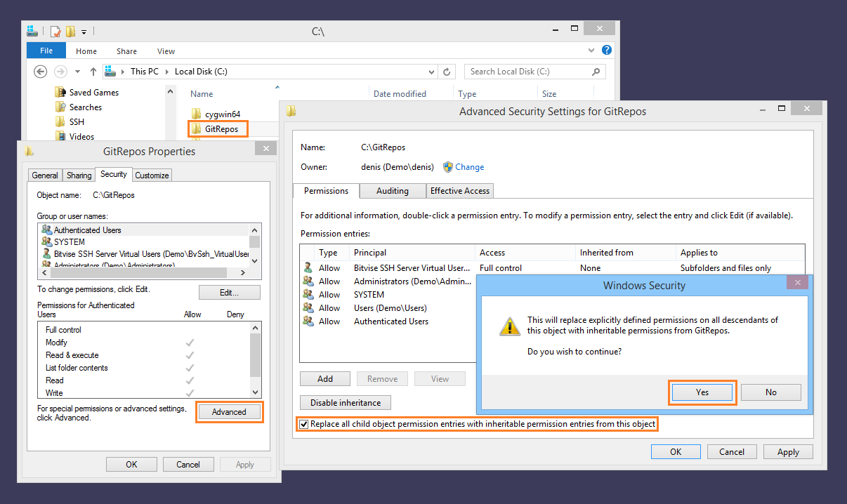847x504 pixels.
Task: Go back using Explorer's Back arrow
Action: [x=41, y=72]
